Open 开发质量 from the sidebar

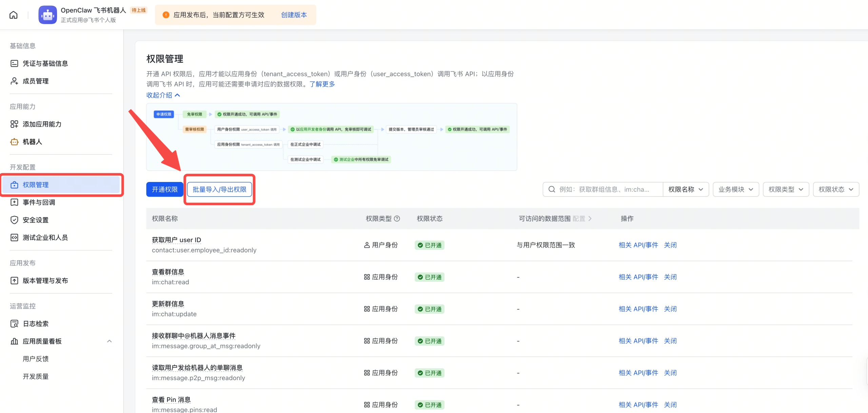36,376
